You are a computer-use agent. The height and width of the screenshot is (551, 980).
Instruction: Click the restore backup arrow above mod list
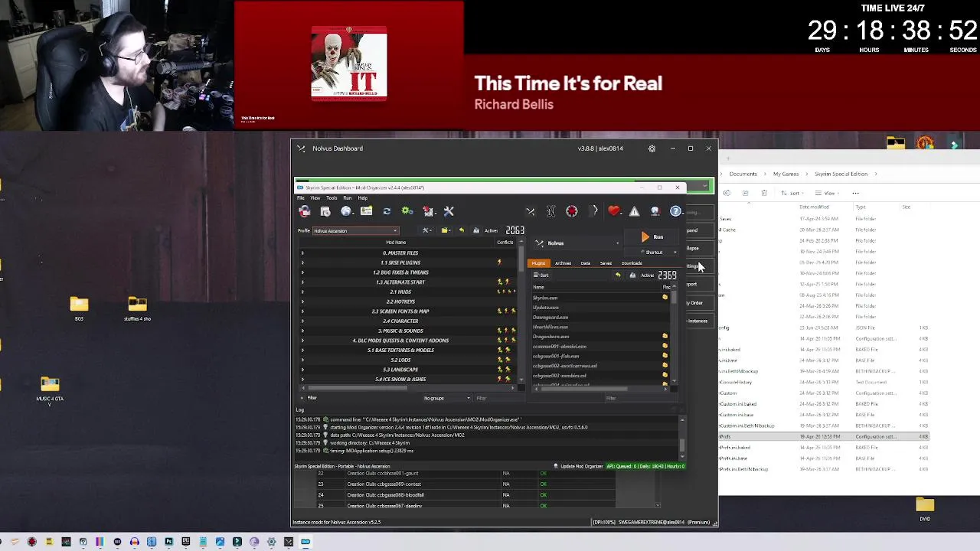coord(462,230)
